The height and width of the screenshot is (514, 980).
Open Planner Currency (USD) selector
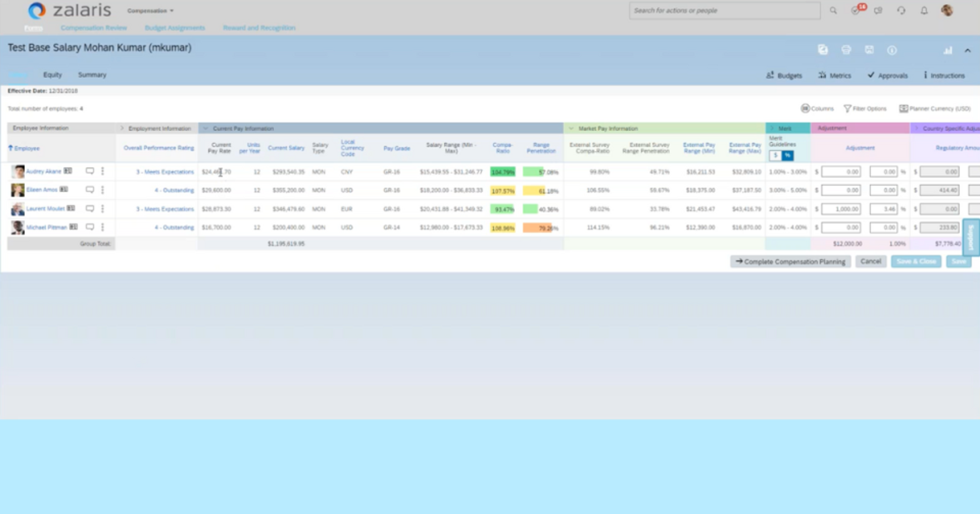click(935, 108)
